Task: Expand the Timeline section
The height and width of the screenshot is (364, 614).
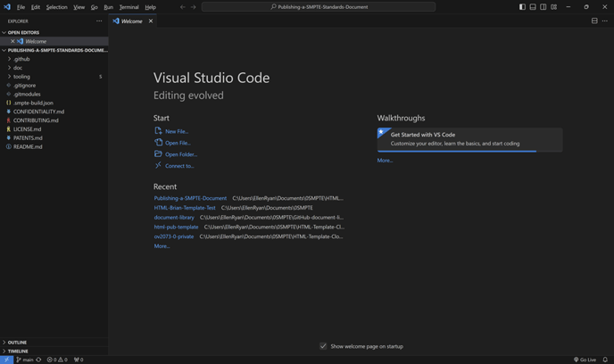Action: (x=18, y=352)
